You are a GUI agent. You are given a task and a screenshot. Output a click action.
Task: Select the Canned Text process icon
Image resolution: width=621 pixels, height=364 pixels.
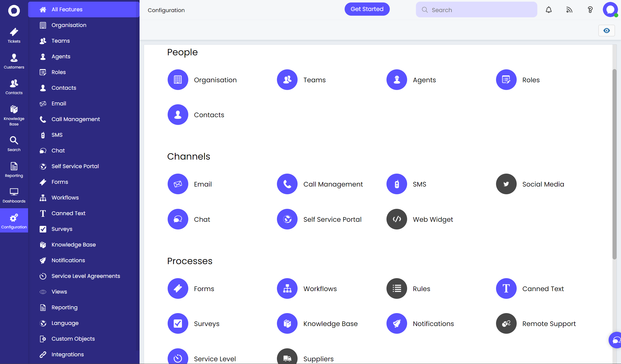[x=506, y=288]
